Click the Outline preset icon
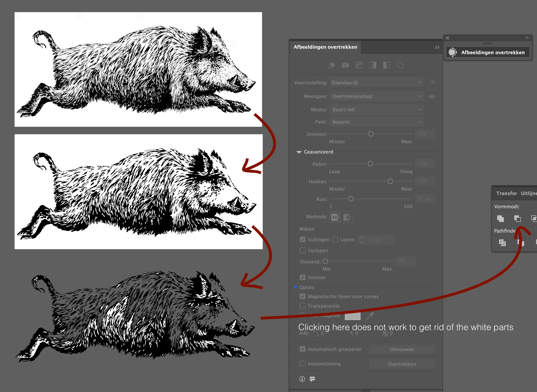This screenshot has height=392, width=537. (400, 65)
